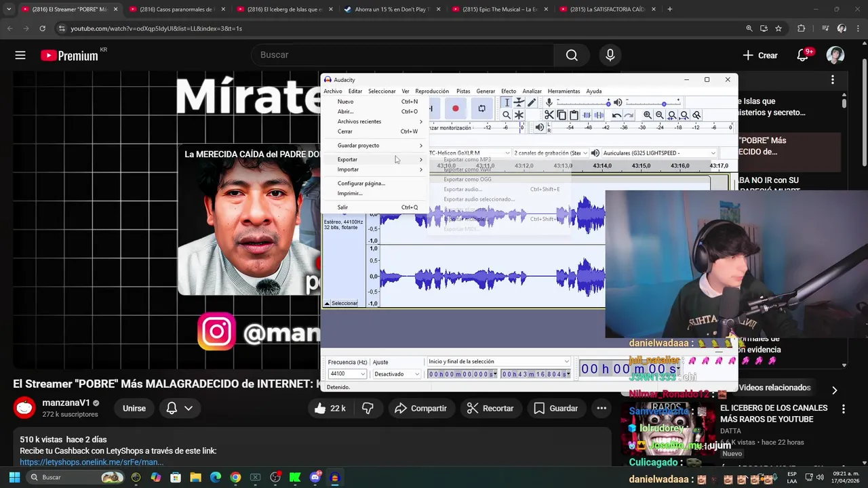Click the recording microphone icon in mixer toolbar
The width and height of the screenshot is (868, 488).
coord(549,102)
